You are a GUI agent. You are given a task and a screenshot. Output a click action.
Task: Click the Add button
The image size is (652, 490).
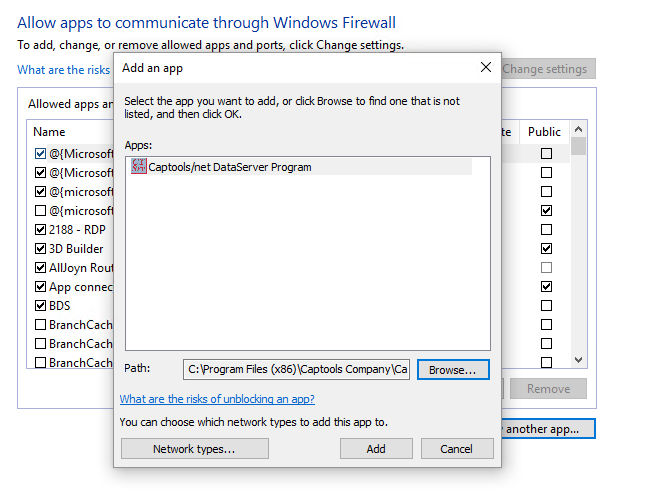pyautogui.click(x=376, y=449)
